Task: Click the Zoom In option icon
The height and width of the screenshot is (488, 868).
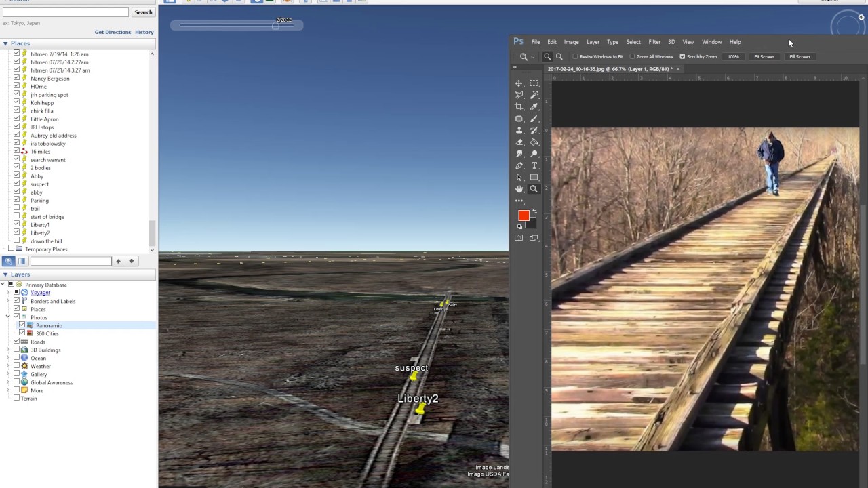Action: tap(547, 57)
